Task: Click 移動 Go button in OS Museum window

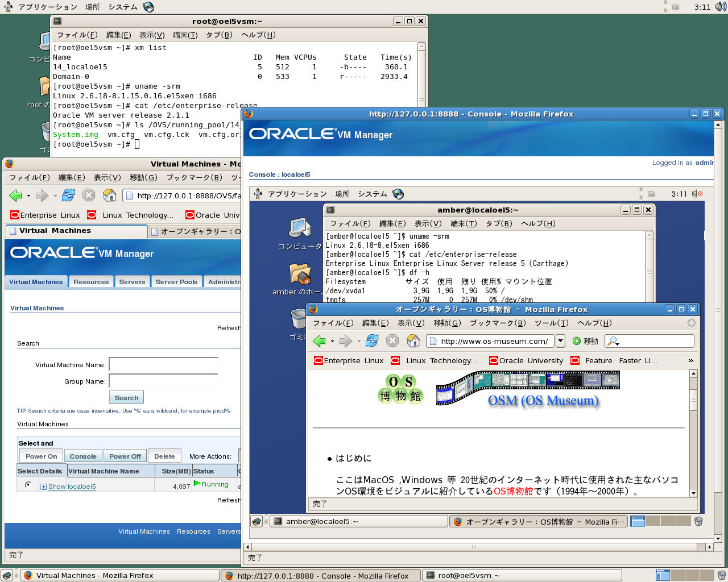Action: (x=585, y=341)
